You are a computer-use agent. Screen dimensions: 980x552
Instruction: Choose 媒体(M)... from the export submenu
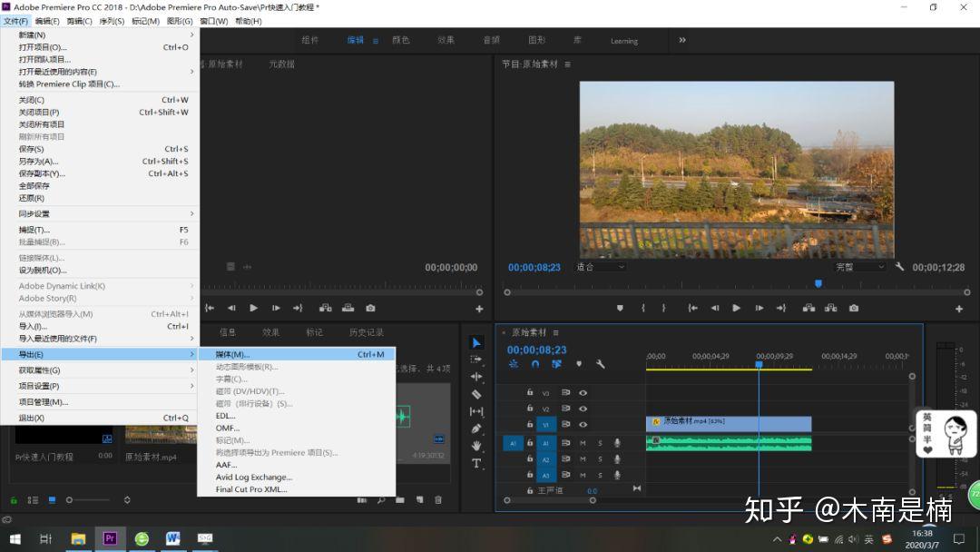pos(232,354)
